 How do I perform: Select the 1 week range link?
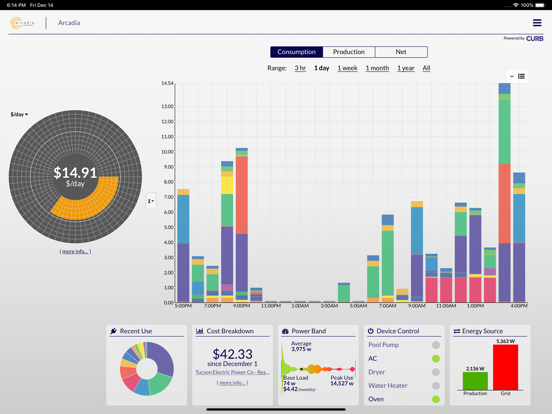347,68
